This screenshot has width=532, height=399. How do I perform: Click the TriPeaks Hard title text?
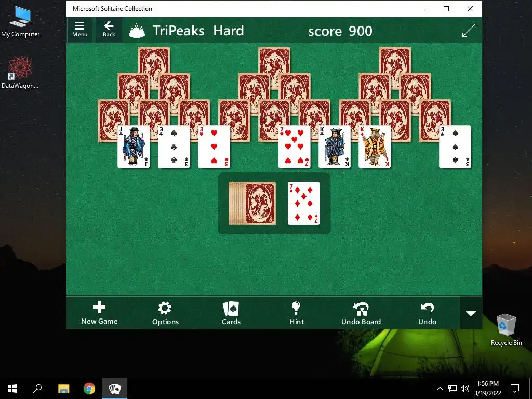198,31
